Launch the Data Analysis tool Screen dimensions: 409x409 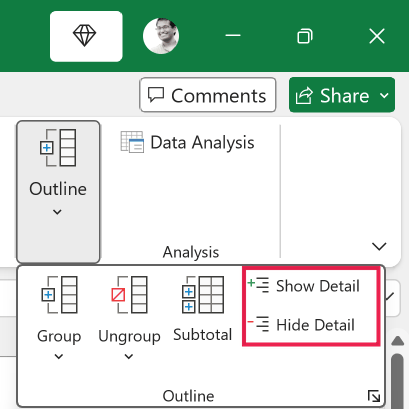[x=188, y=142]
